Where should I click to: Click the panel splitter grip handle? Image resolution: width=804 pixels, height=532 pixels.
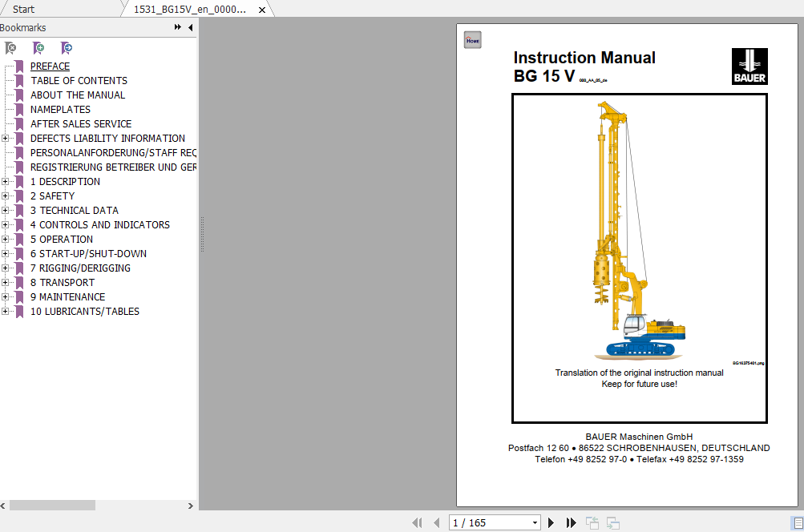click(x=202, y=234)
